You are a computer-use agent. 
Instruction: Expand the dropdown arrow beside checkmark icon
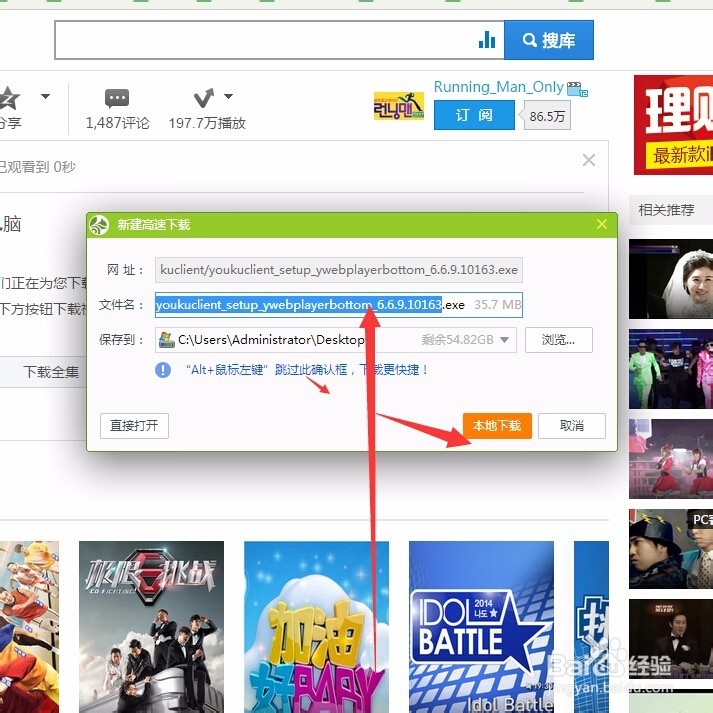228,96
